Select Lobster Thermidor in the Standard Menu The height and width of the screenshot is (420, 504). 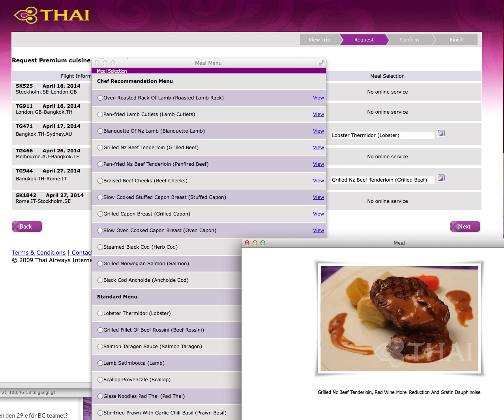coord(100,313)
